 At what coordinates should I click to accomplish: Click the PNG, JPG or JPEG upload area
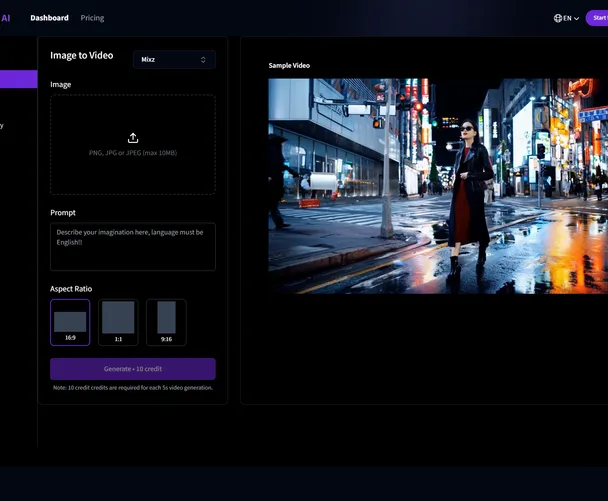pyautogui.click(x=133, y=145)
